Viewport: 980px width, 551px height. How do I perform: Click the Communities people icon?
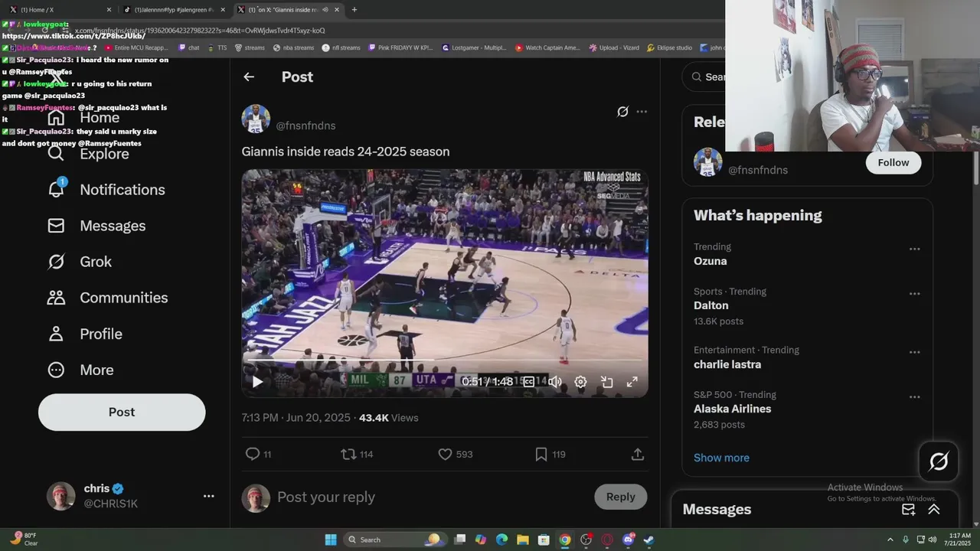click(56, 298)
